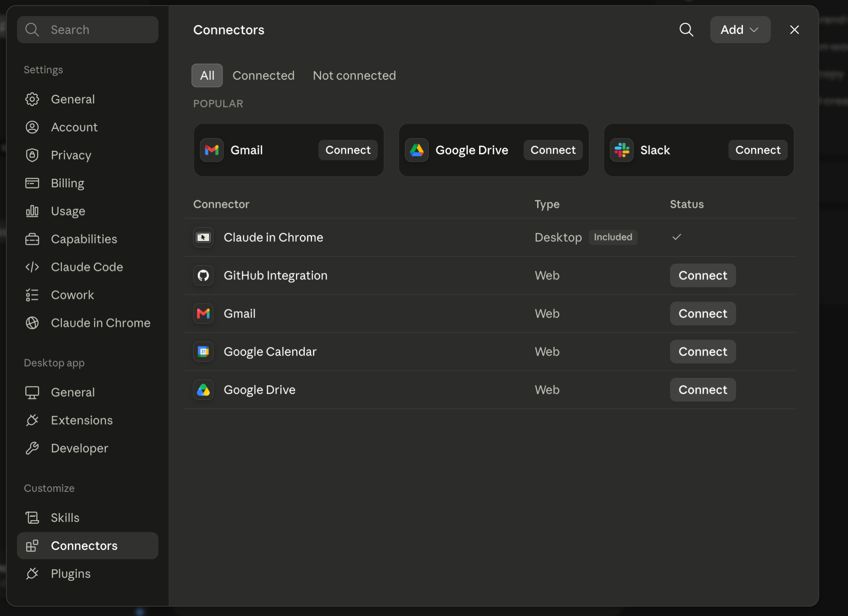The height and width of the screenshot is (616, 848).
Task: Switch to the Connected filter tab
Action: pos(263,75)
